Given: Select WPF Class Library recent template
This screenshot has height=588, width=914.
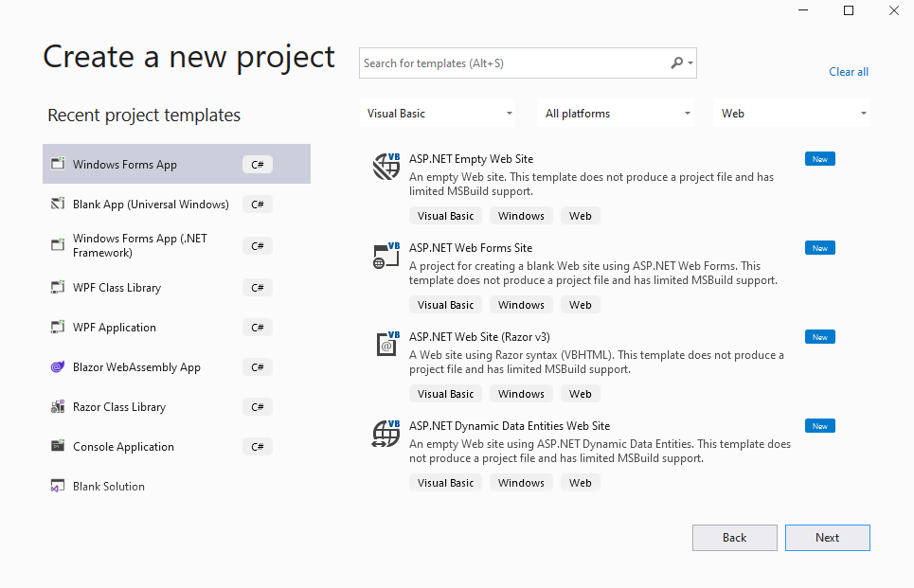Looking at the screenshot, I should [176, 287].
